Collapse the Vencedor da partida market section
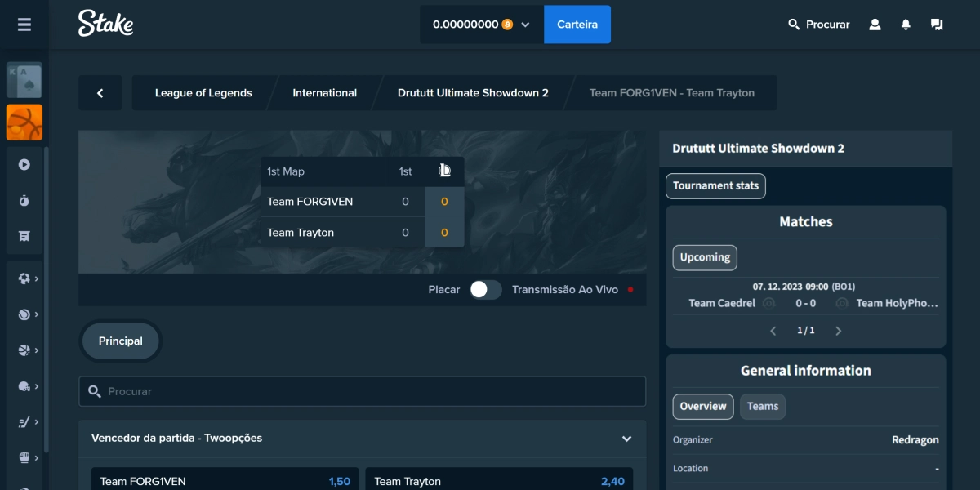Viewport: 980px width, 490px height. click(627, 439)
